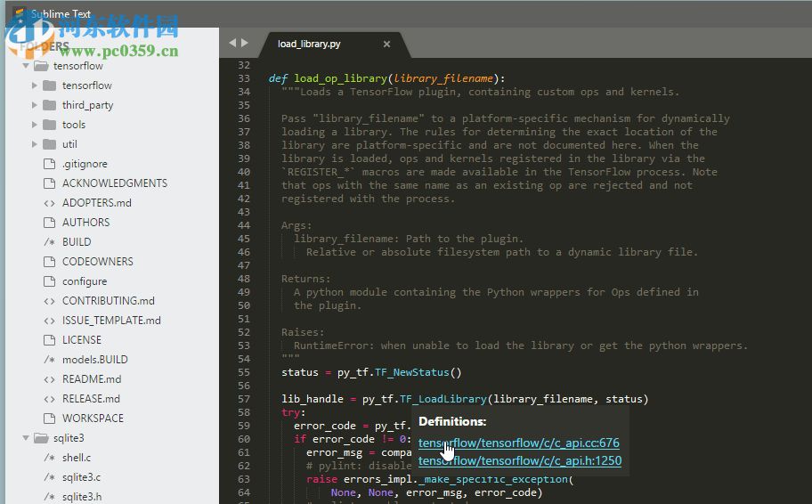The width and height of the screenshot is (812, 504).
Task: Open README.md from sidebar
Action: pos(92,379)
